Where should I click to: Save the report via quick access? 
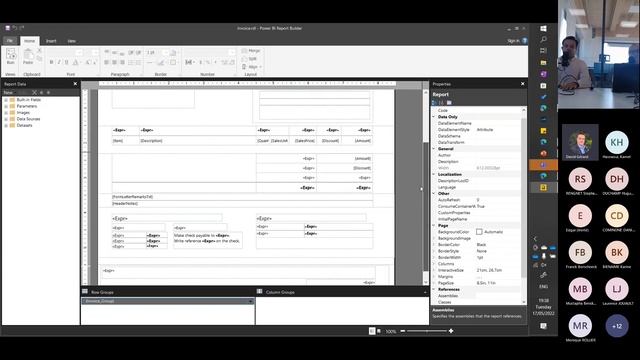click(7, 28)
